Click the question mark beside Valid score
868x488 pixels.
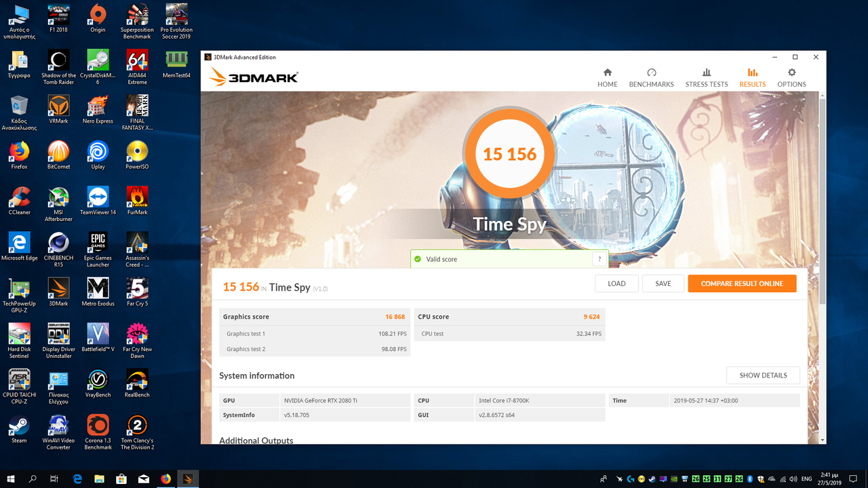599,259
